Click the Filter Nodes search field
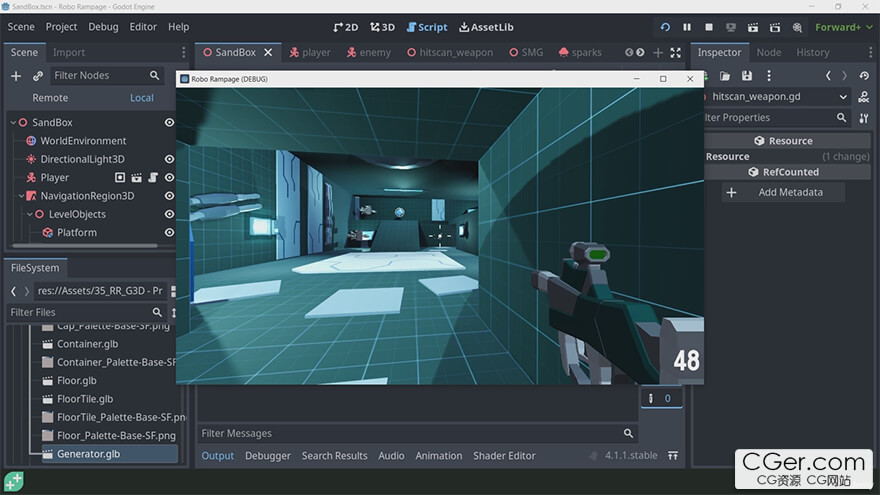 coord(107,76)
